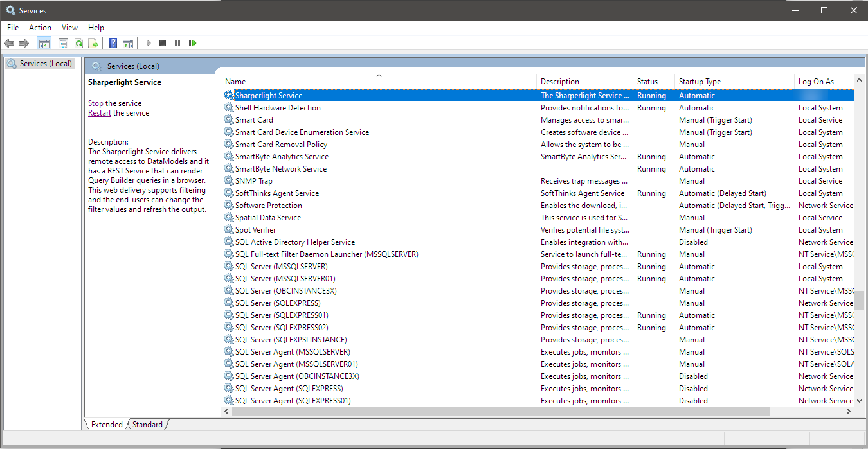Switch to the Extended tab

(x=107, y=424)
